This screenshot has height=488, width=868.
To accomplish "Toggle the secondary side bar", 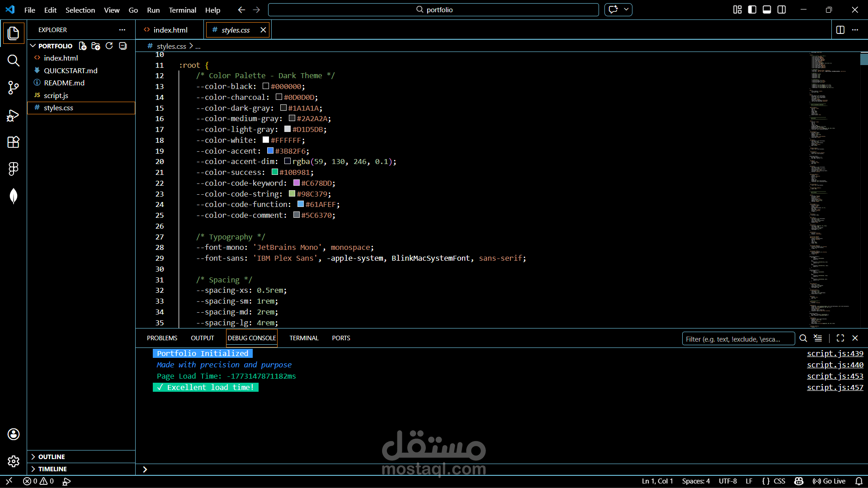I will pyautogui.click(x=782, y=9).
